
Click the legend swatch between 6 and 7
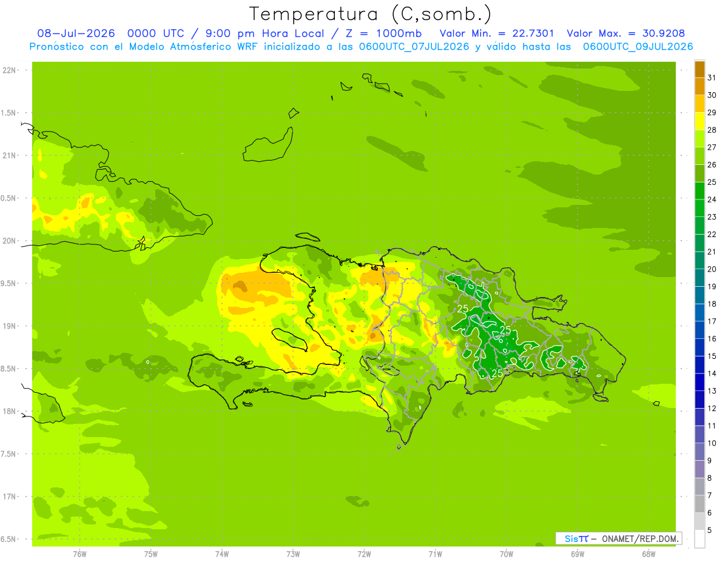[699, 504]
